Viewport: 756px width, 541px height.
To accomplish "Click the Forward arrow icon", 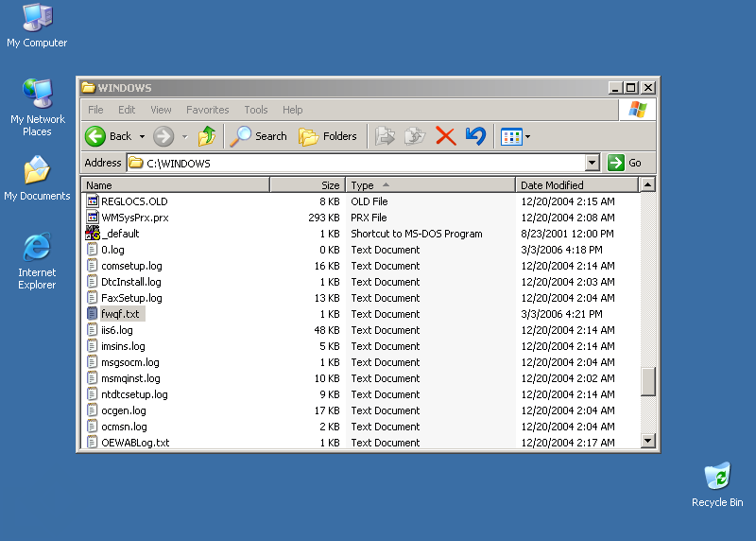I will point(163,136).
